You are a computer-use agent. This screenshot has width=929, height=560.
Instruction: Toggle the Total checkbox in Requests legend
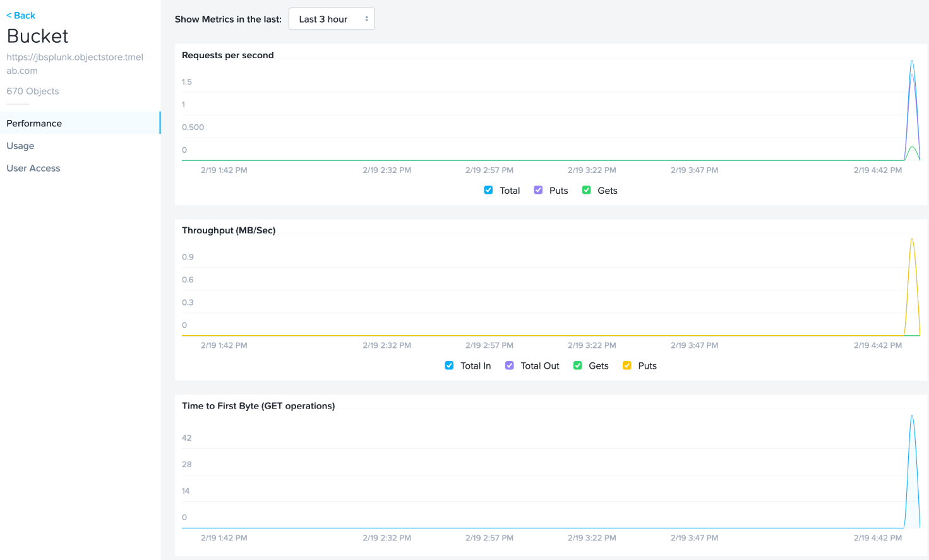click(x=488, y=190)
